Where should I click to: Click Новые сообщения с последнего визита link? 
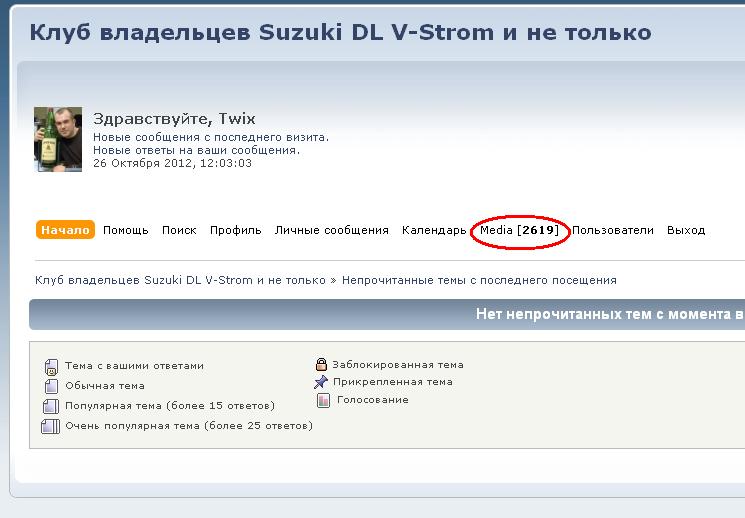click(x=210, y=137)
